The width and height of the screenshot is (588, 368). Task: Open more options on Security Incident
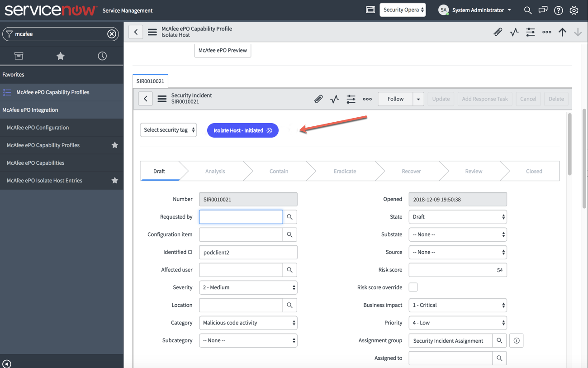(367, 99)
